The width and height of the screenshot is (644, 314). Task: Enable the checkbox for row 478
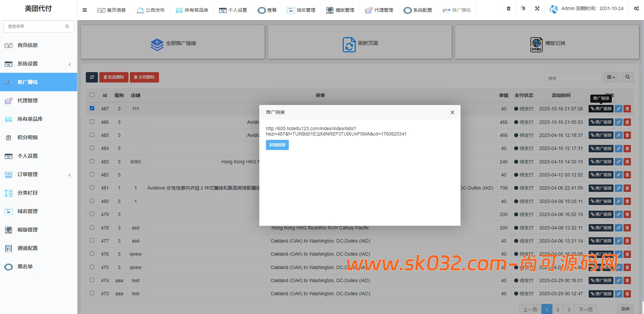(92, 227)
